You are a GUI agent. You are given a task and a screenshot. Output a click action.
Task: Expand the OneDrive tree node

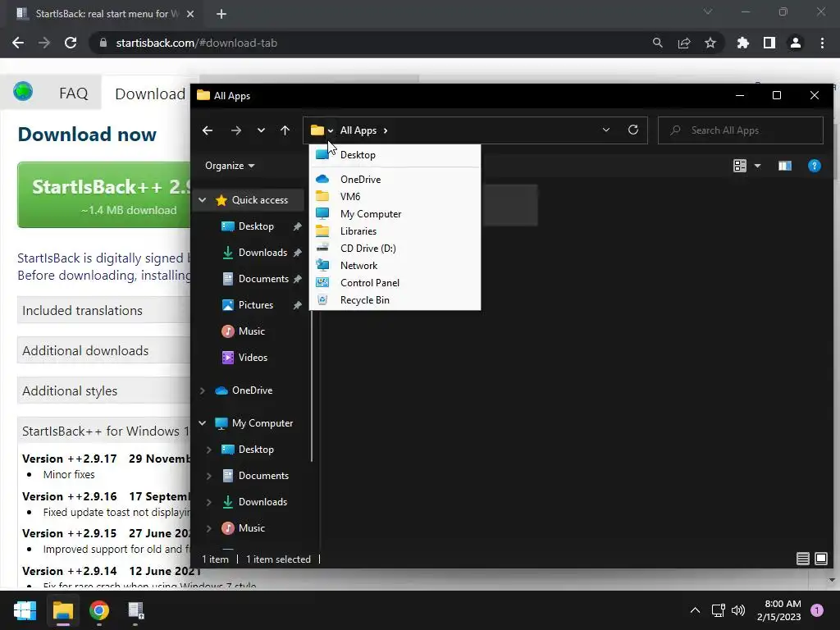[203, 390]
